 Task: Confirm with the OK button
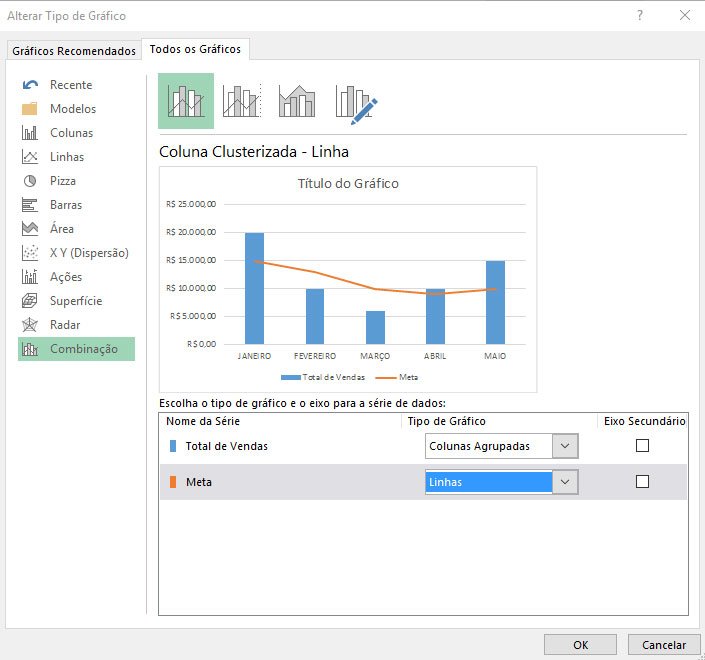tap(580, 645)
